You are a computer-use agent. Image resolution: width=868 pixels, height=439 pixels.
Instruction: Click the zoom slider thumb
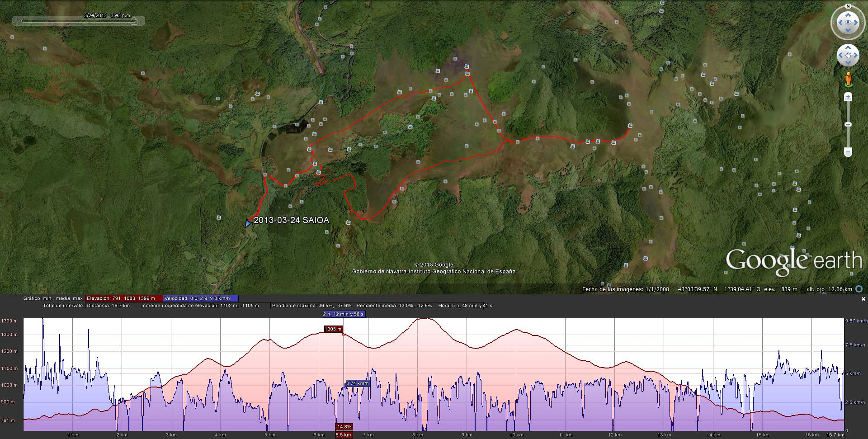pyautogui.click(x=848, y=124)
